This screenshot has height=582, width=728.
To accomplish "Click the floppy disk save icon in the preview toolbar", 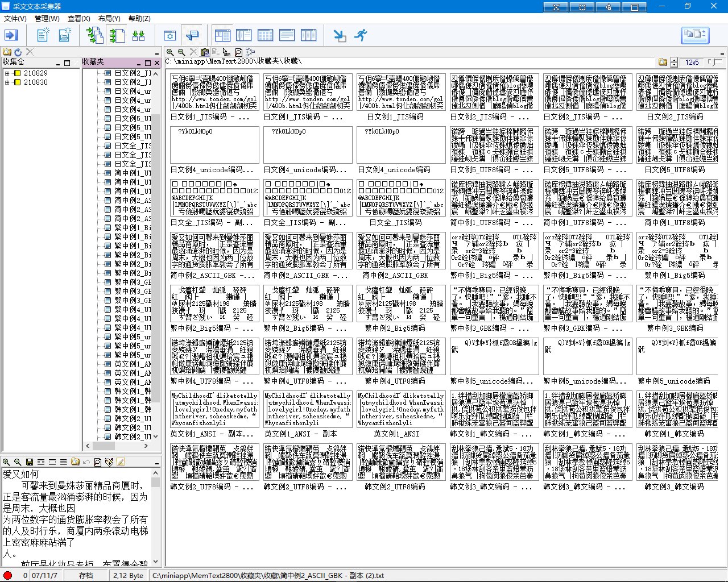I will (x=30, y=462).
